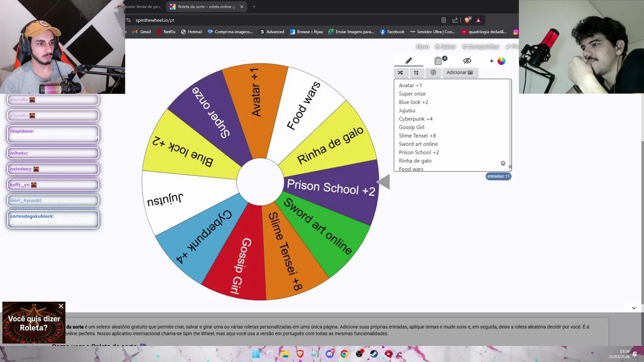Click the share page icon in address bar
The image size is (644, 362).
pyautogui.click(x=455, y=20)
